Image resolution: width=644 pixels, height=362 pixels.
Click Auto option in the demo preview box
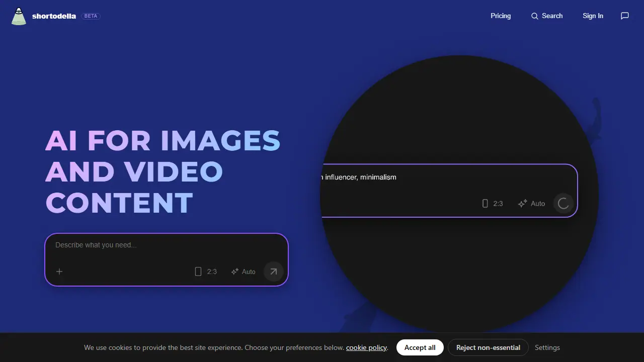[532, 204]
